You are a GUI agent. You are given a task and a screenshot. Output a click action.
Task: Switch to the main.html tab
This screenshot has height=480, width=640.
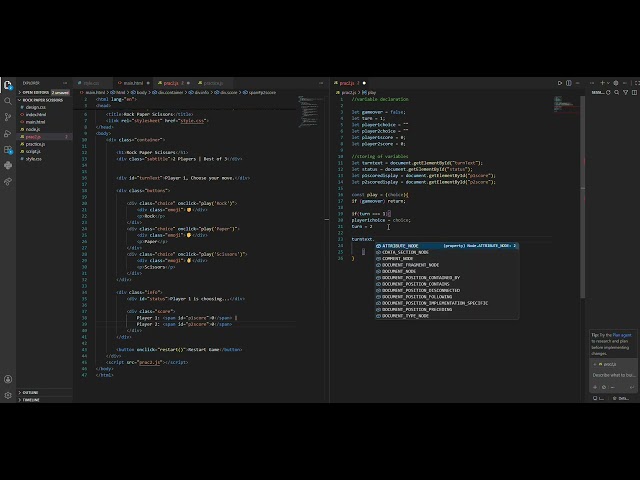[133, 83]
